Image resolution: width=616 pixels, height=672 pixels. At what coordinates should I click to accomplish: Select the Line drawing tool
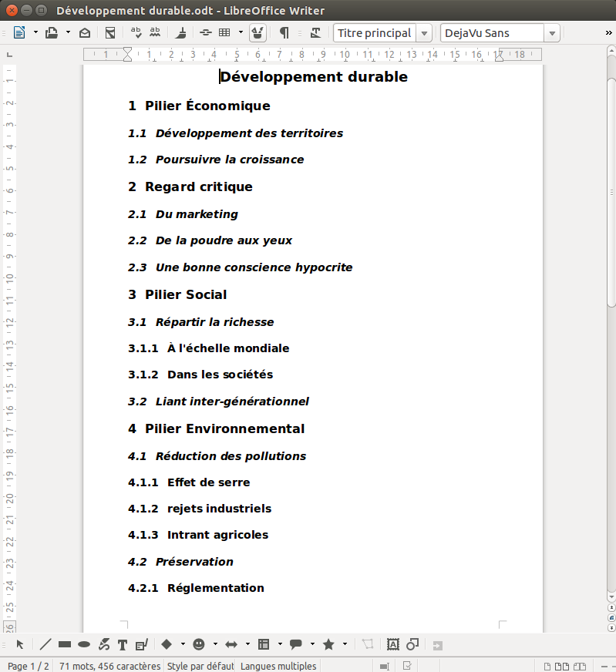click(45, 644)
